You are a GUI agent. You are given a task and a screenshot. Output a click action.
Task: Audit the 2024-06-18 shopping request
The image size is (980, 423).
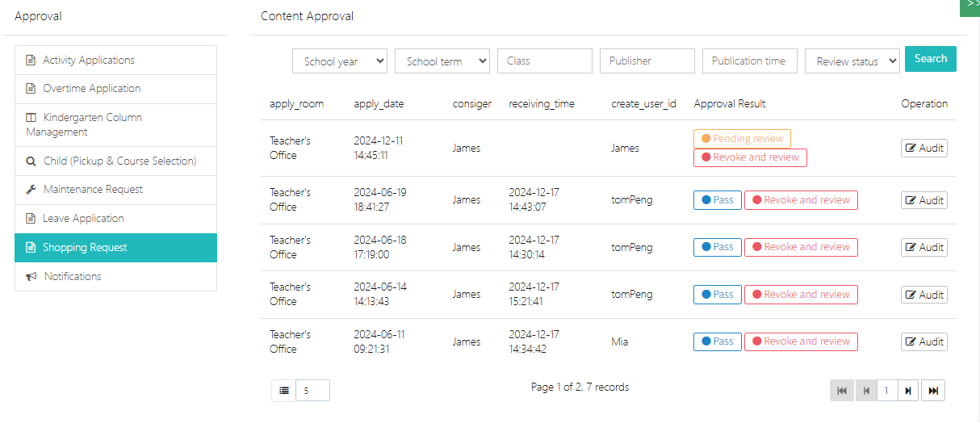(x=924, y=248)
